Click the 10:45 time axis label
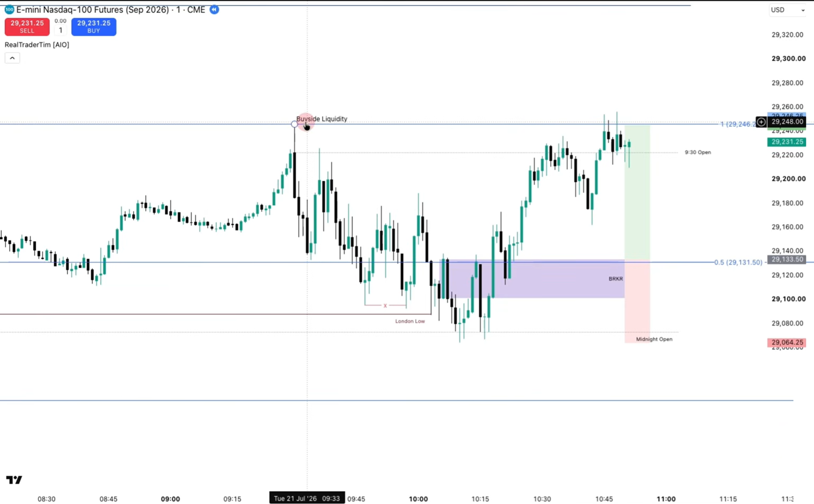Image resolution: width=814 pixels, height=504 pixels. tap(604, 499)
